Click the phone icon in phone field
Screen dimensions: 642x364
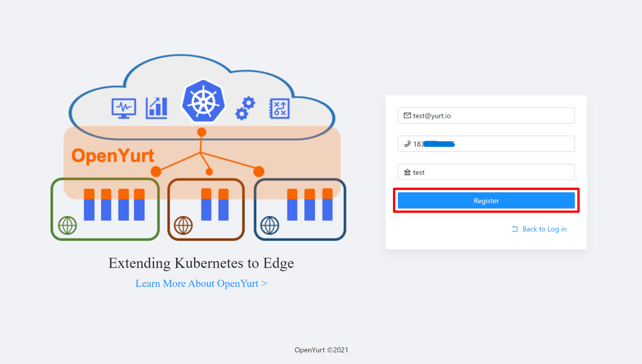pyautogui.click(x=407, y=144)
